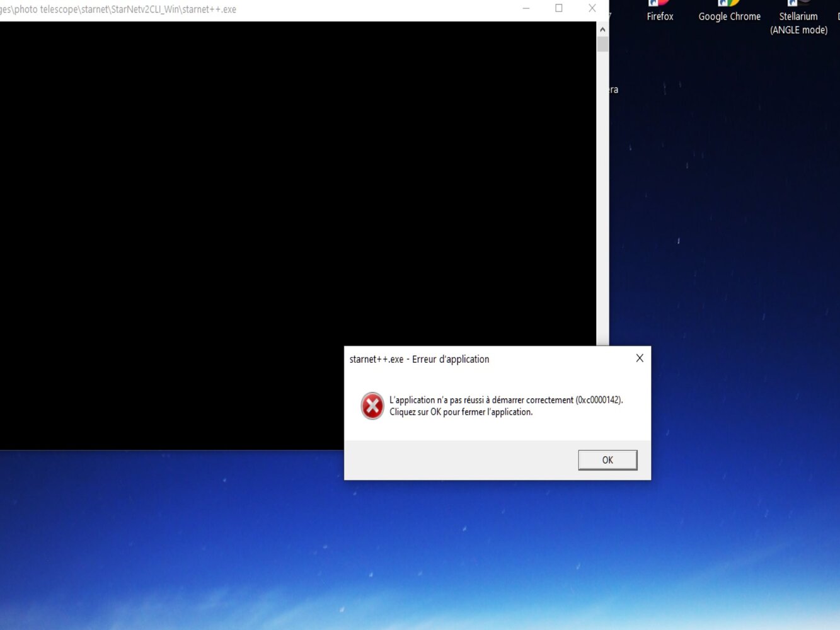Minimize the starnet++.exe console window
This screenshot has height=630, width=840.
[526, 9]
